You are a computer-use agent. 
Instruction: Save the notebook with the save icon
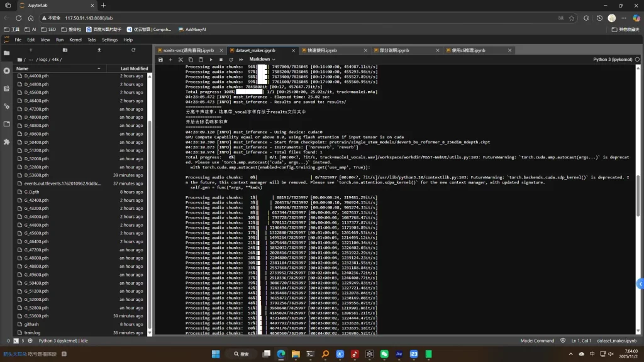(x=161, y=60)
